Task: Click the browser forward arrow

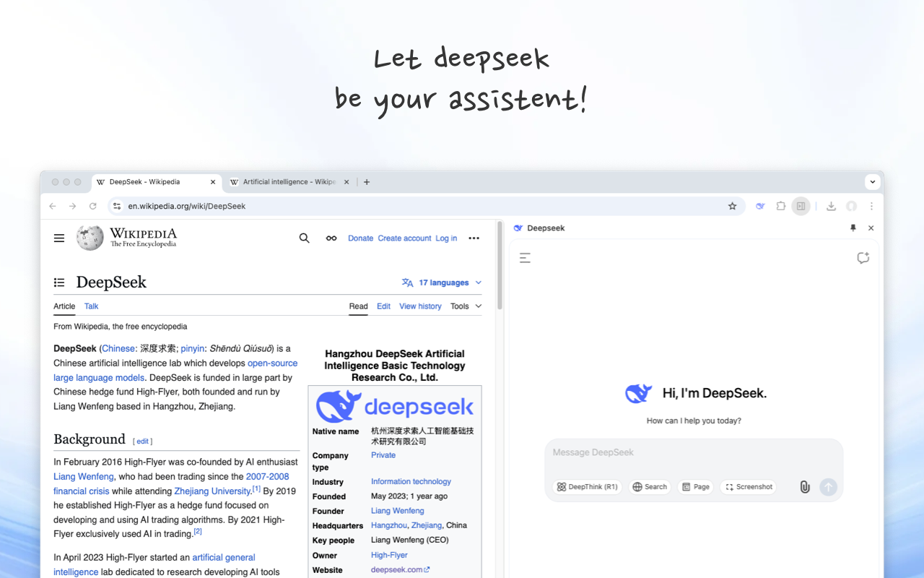Action: pos(72,206)
